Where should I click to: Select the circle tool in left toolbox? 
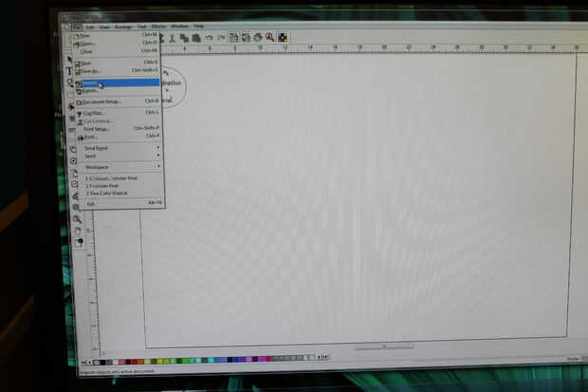click(x=74, y=161)
